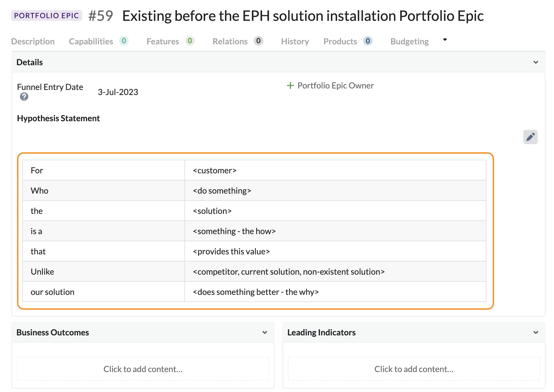The width and height of the screenshot is (554, 392).
Task: Click the plus icon to add Portfolio Epic Owner
Action: click(x=290, y=85)
